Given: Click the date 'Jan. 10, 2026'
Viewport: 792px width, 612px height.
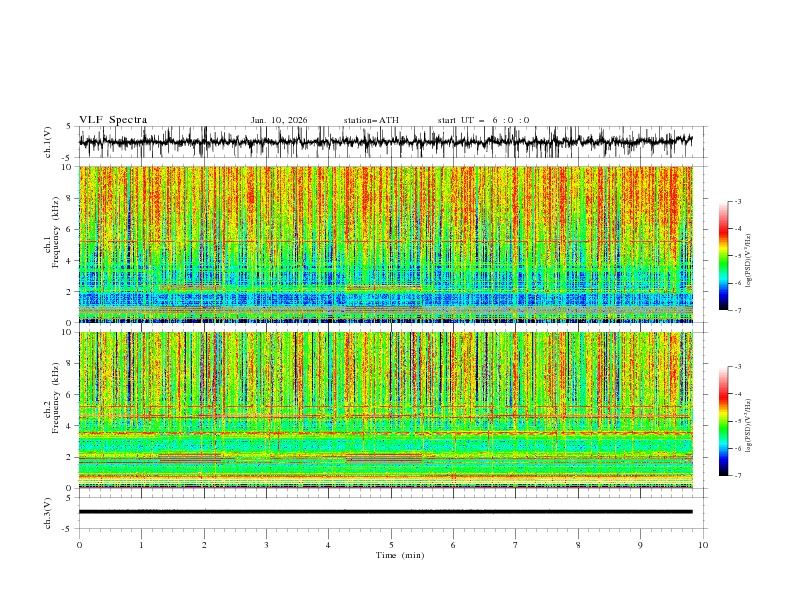Looking at the screenshot, I should click(x=279, y=120).
